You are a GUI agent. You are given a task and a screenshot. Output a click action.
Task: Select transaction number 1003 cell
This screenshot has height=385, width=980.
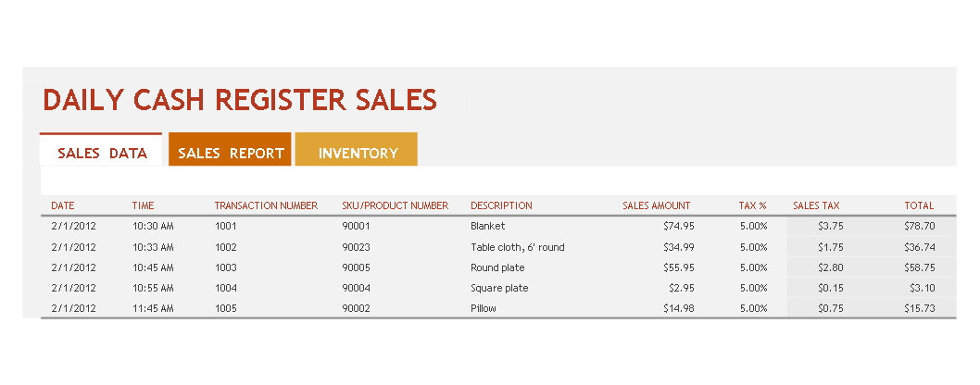pos(226,267)
